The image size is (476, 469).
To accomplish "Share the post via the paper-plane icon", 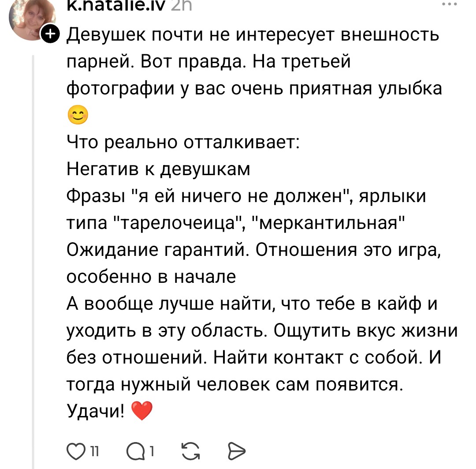I will tap(236, 450).
